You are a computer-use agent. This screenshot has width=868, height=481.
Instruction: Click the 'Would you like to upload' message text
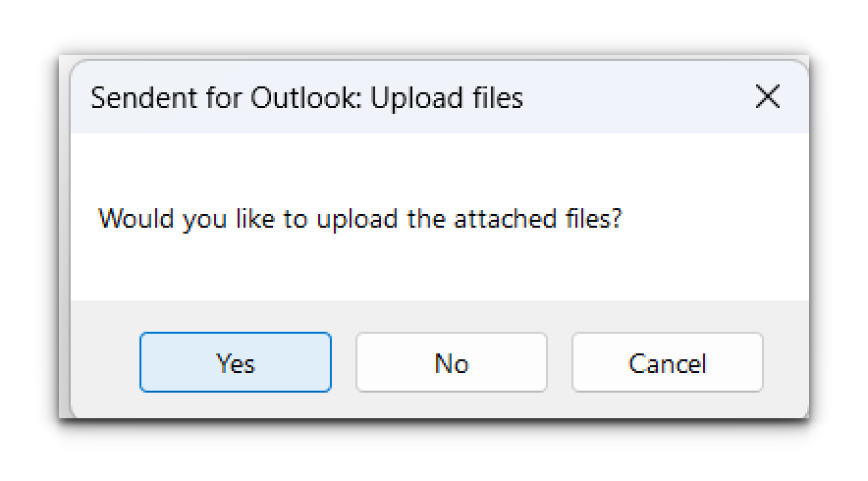tap(360, 218)
